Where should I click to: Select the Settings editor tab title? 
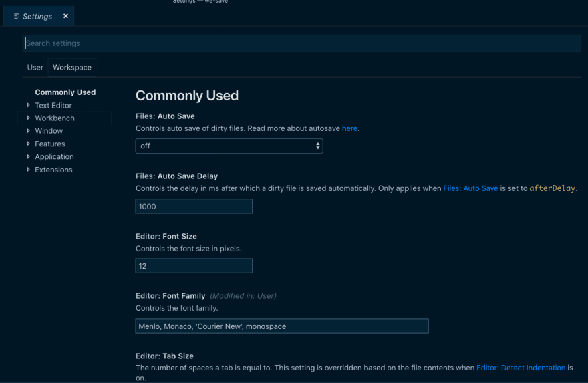coord(37,16)
